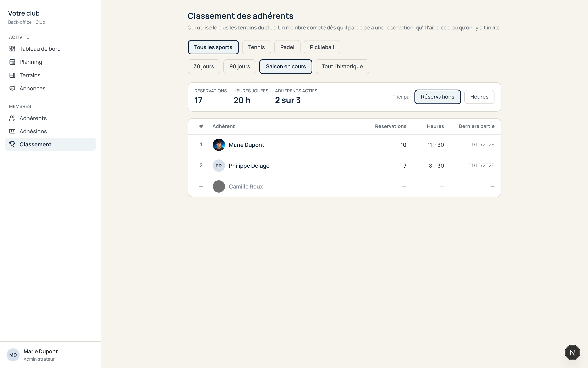Viewport: 588px width, 368px height.
Task: Go to the Planning page
Action: click(x=50, y=62)
